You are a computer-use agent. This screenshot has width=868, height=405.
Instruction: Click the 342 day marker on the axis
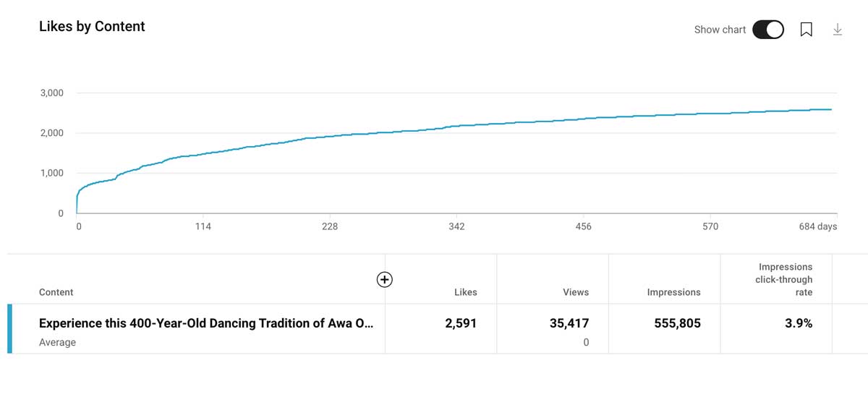click(x=456, y=226)
